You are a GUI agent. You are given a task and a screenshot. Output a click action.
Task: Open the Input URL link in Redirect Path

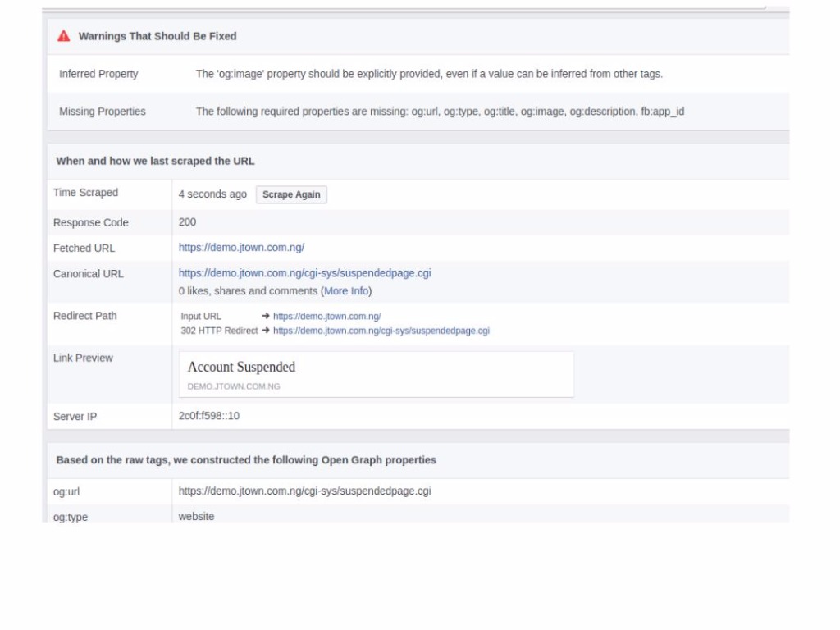pyautogui.click(x=326, y=316)
